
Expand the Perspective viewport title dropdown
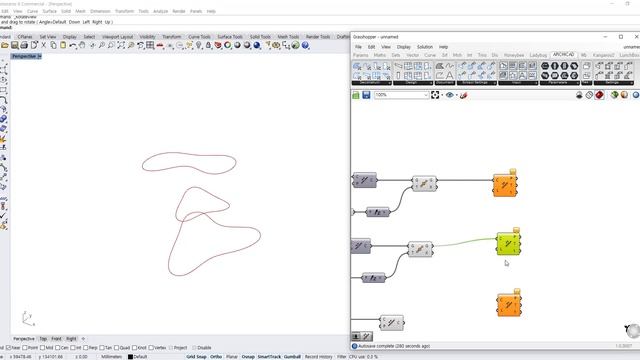39,56
